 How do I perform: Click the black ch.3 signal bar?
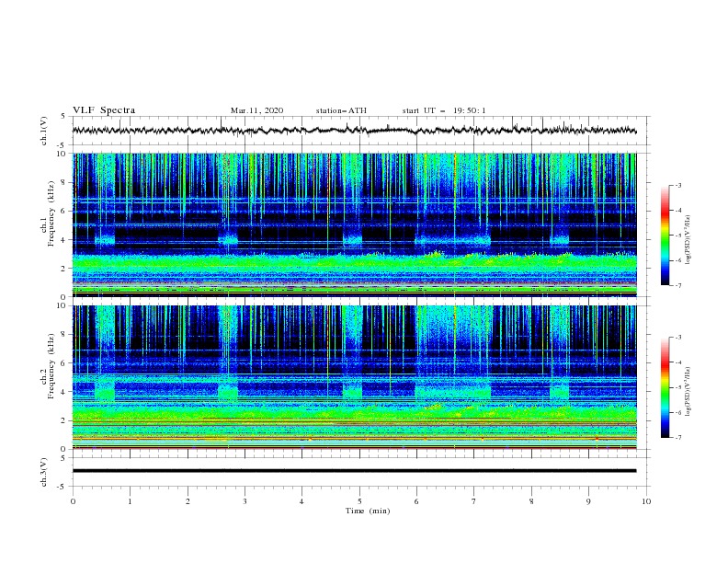coord(354,471)
